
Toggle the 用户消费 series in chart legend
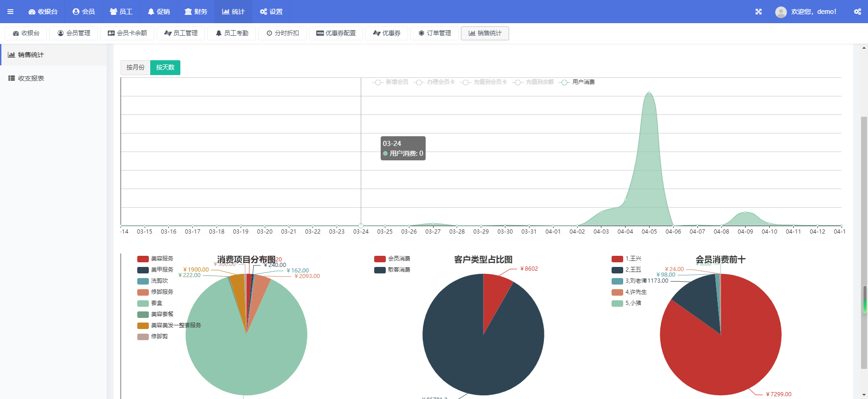577,82
